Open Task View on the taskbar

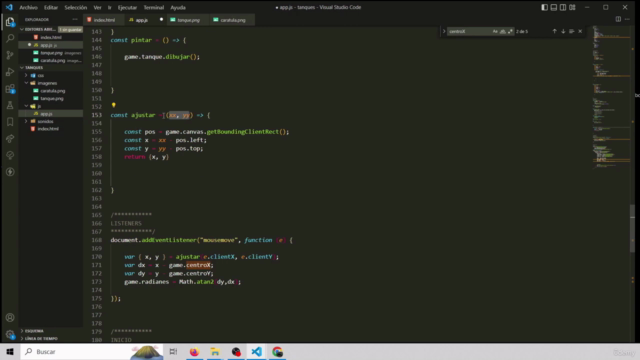173,352
